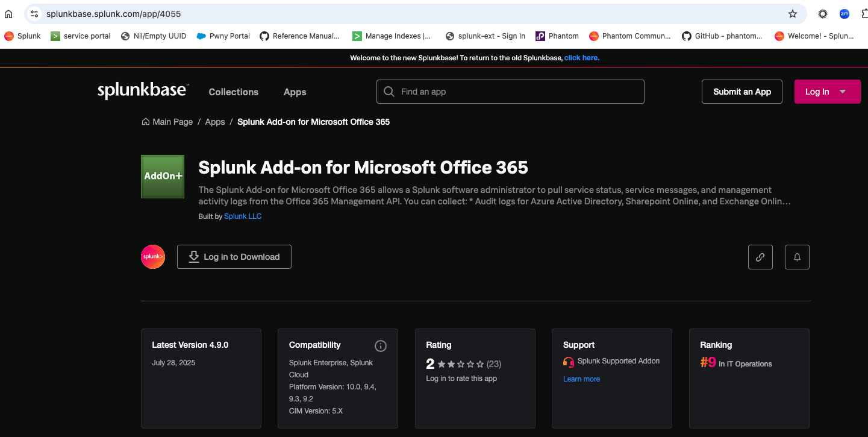Click 'CIM Version: 5.X' text
Screen dimensions: 868x437
(316, 411)
